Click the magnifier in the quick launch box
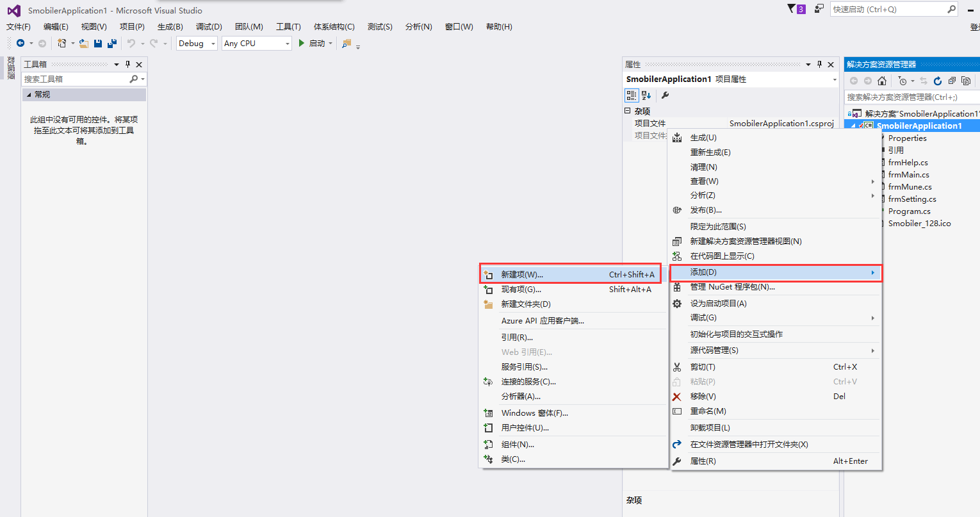This screenshot has width=980, height=517. tap(951, 9)
